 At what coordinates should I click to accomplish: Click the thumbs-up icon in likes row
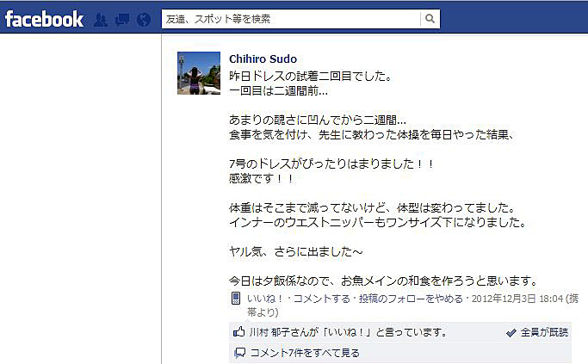pos(238,332)
